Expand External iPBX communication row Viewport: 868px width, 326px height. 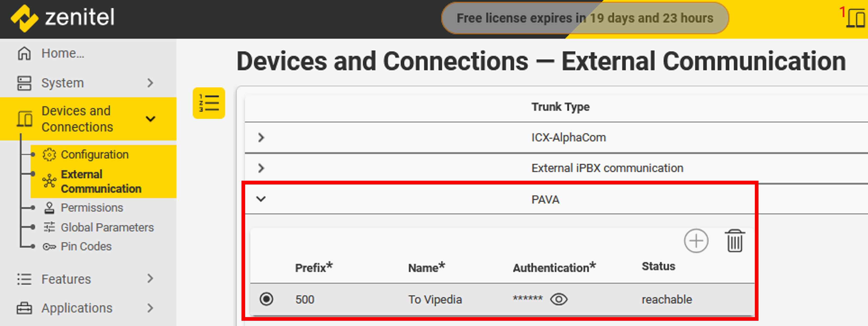[x=261, y=168]
